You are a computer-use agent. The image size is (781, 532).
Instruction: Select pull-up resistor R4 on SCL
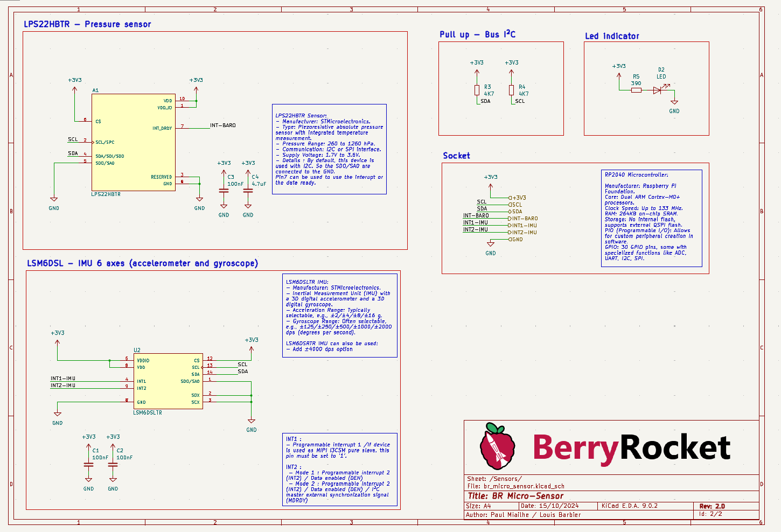click(x=511, y=90)
